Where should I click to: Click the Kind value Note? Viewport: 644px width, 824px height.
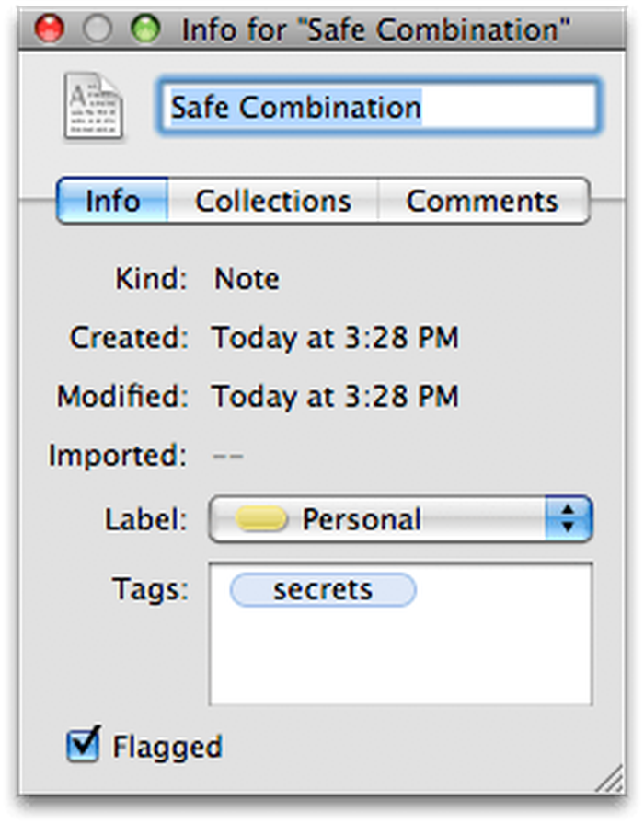point(247,279)
